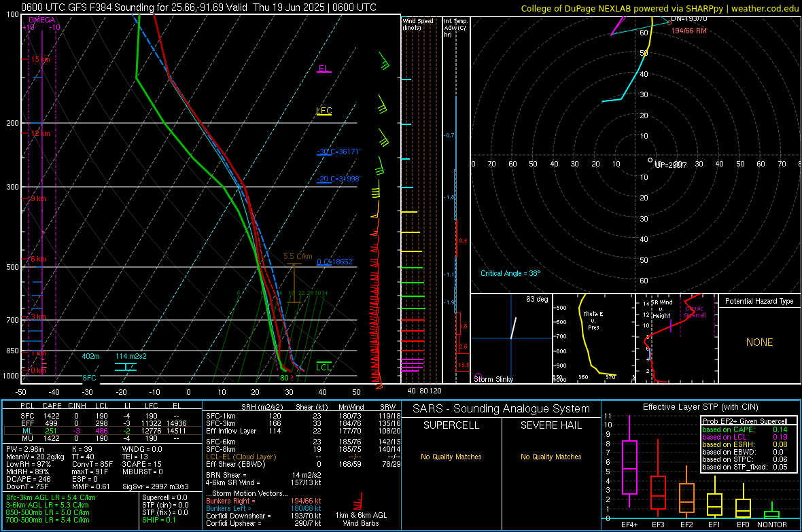Click the Eff Inflow Layer kinematics row
Screen dimensions: 802x532
click(303, 431)
